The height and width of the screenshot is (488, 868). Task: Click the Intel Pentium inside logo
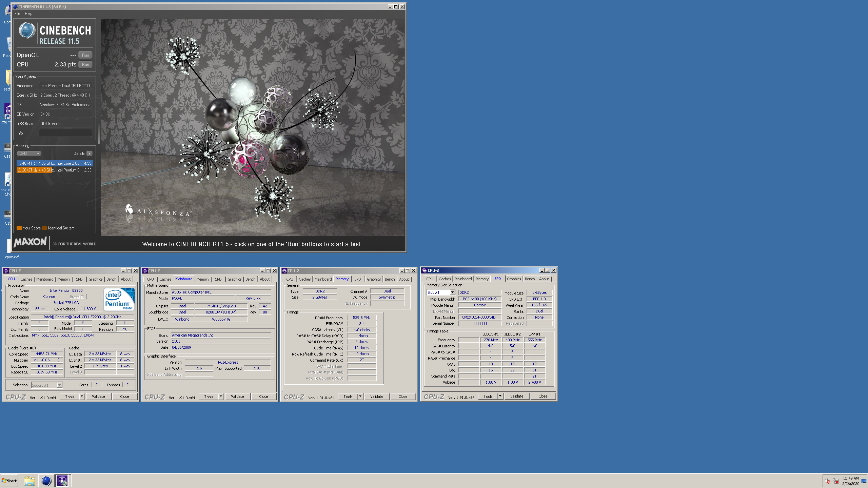pyautogui.click(x=119, y=299)
